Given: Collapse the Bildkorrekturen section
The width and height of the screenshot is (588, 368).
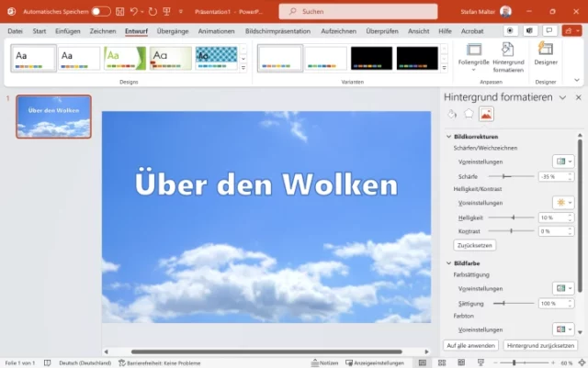Looking at the screenshot, I should [x=448, y=137].
